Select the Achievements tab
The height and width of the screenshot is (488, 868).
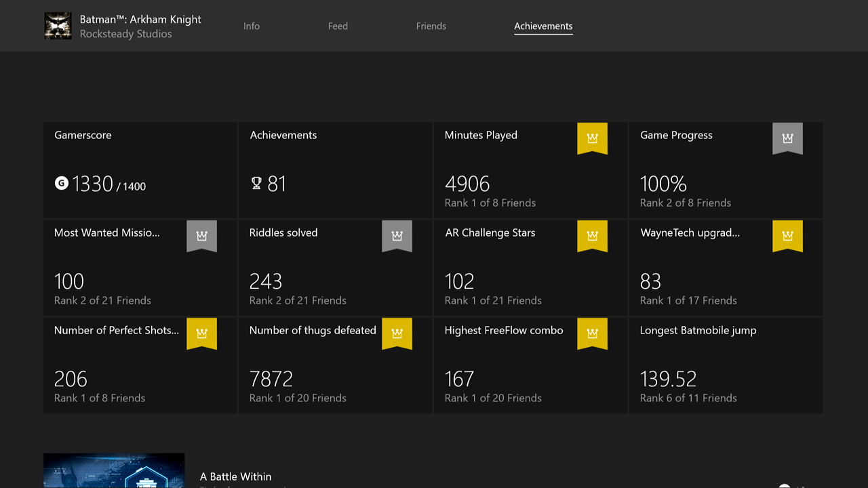coord(543,26)
